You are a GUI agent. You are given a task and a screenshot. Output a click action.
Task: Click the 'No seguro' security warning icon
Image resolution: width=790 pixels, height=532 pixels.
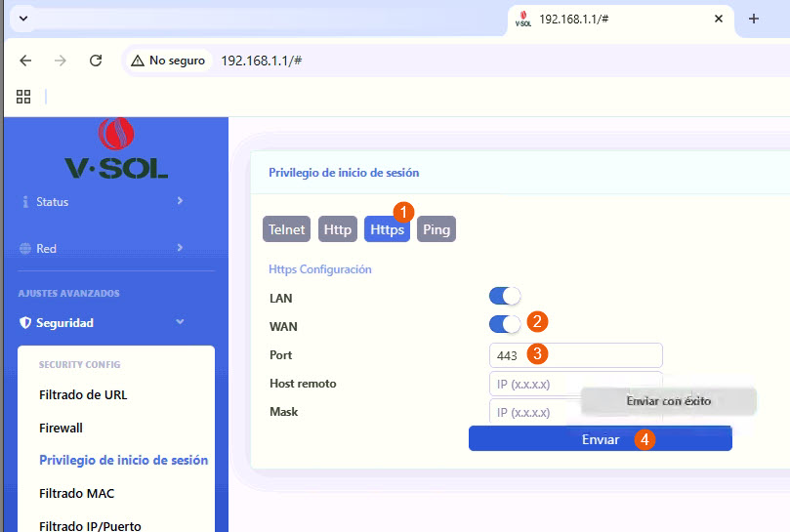tap(138, 61)
